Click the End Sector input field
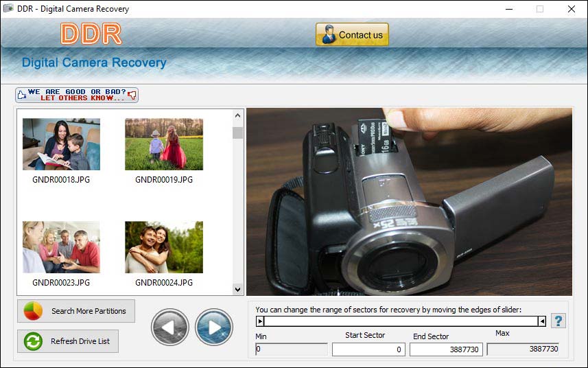Viewport: 588px width, 368px height. point(446,349)
